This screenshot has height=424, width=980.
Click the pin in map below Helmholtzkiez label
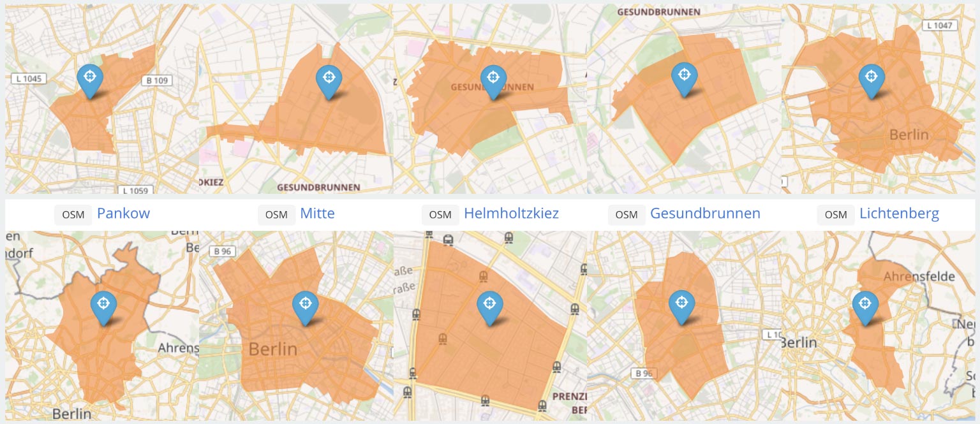[x=490, y=306]
